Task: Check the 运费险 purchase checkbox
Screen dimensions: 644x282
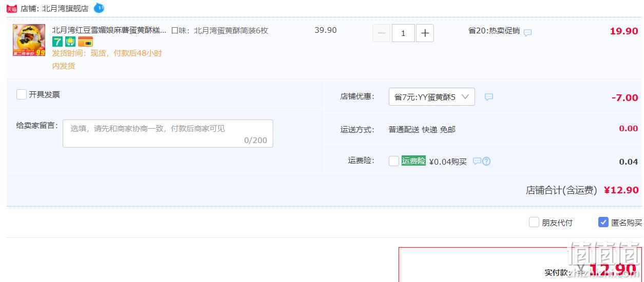Action: pyautogui.click(x=394, y=161)
